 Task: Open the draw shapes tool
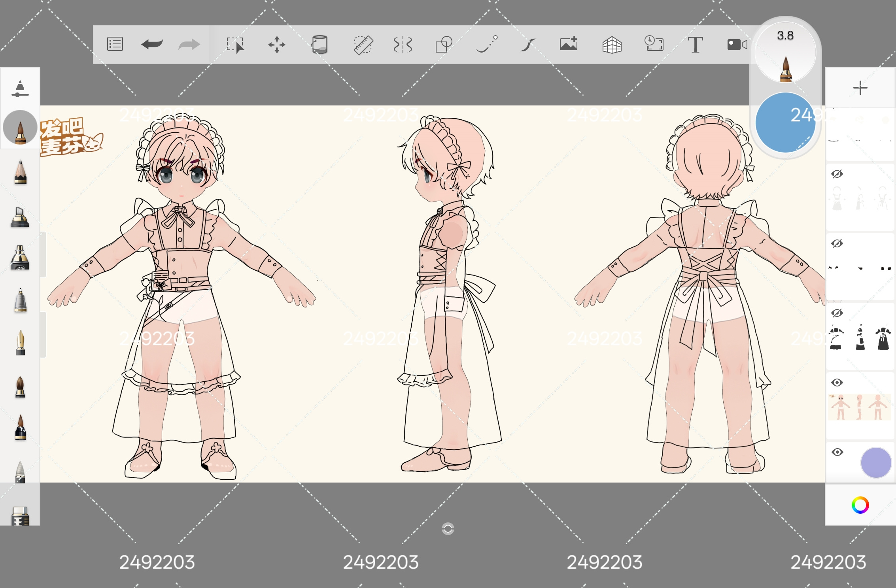click(444, 45)
